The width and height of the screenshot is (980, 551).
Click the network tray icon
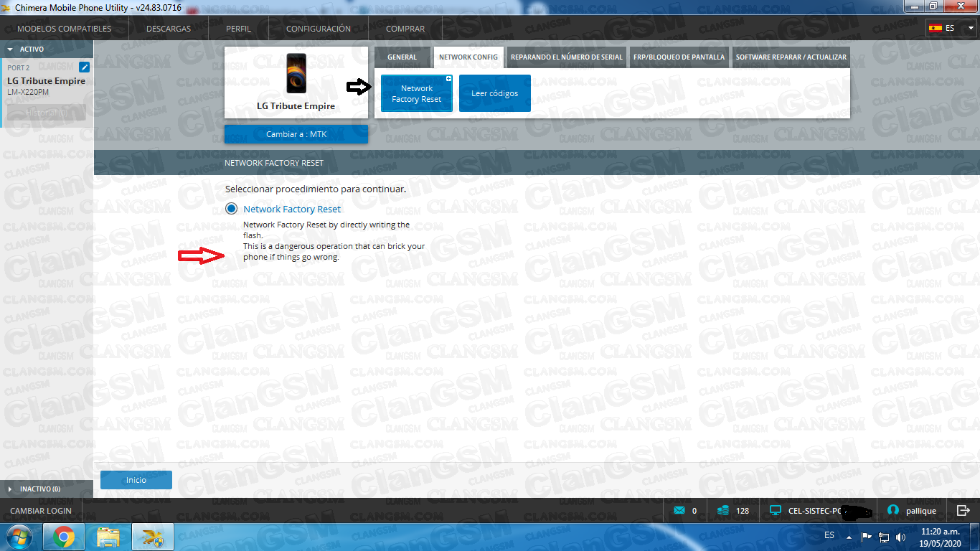coord(884,536)
